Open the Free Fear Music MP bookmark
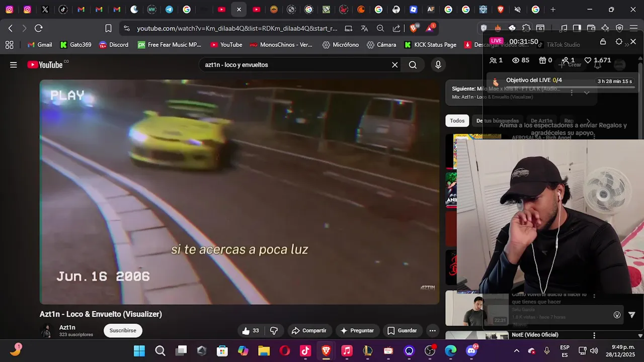Image resolution: width=644 pixels, height=362 pixels. click(x=169, y=45)
